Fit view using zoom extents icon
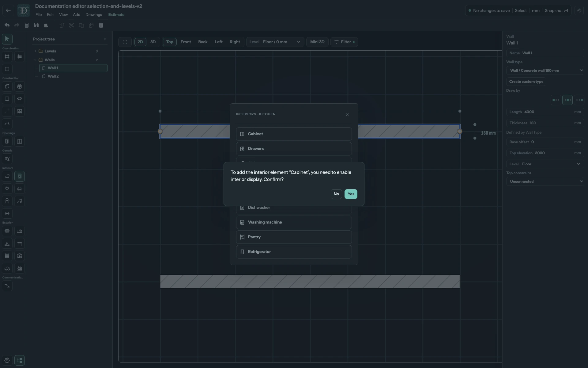Viewport: 588px width, 368px height. point(125,42)
